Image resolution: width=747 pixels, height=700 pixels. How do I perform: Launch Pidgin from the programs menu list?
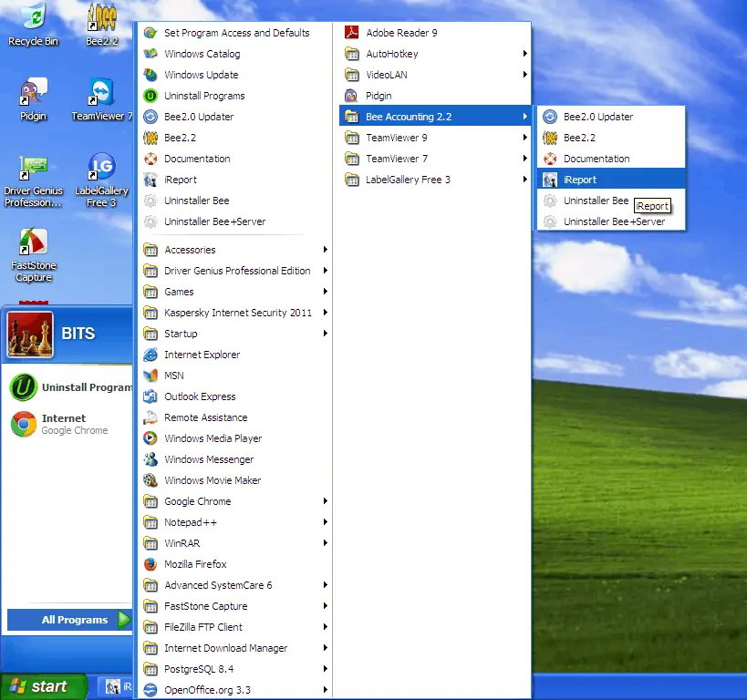[434, 95]
